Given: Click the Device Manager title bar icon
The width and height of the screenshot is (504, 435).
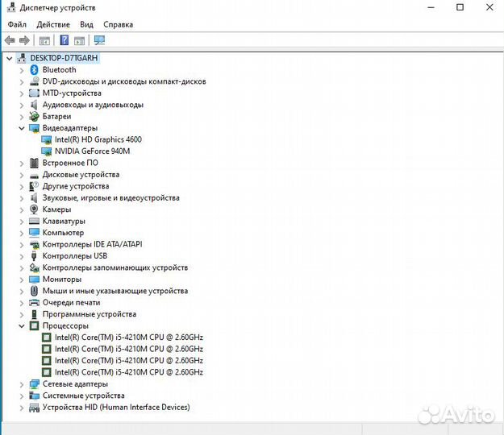Looking at the screenshot, I should (x=11, y=7).
